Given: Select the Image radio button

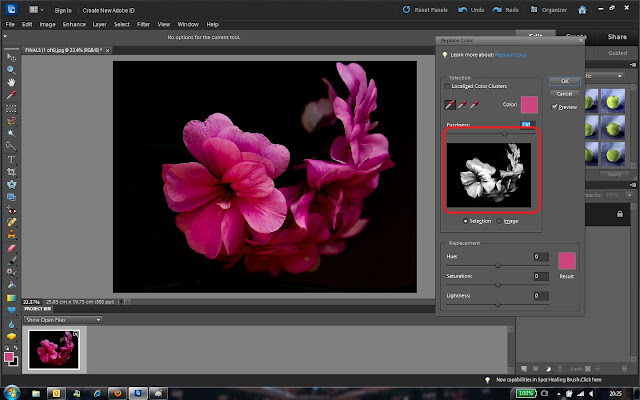Looking at the screenshot, I should (x=500, y=221).
